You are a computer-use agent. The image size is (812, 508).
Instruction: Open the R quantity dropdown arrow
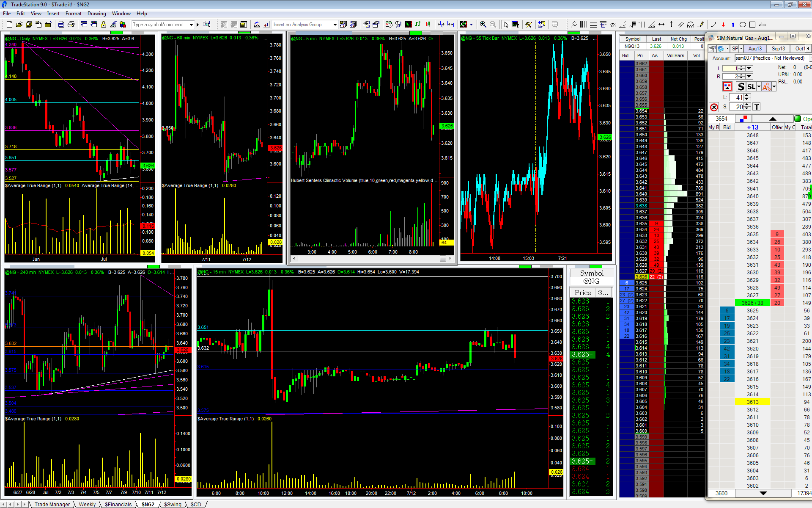[x=749, y=76]
